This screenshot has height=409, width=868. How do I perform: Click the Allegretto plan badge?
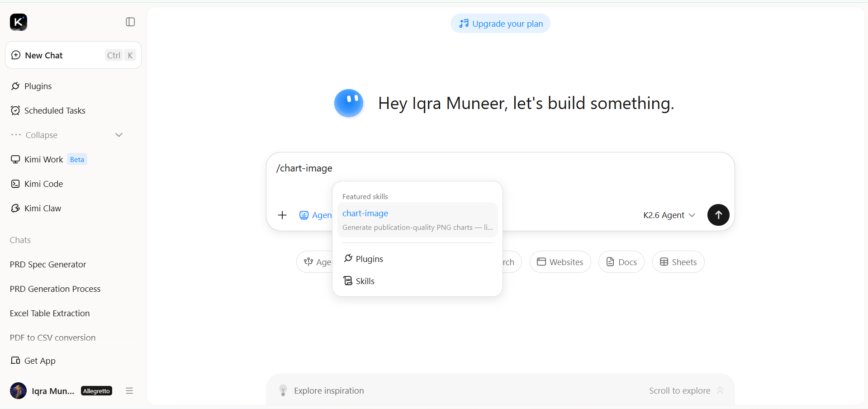(x=96, y=391)
